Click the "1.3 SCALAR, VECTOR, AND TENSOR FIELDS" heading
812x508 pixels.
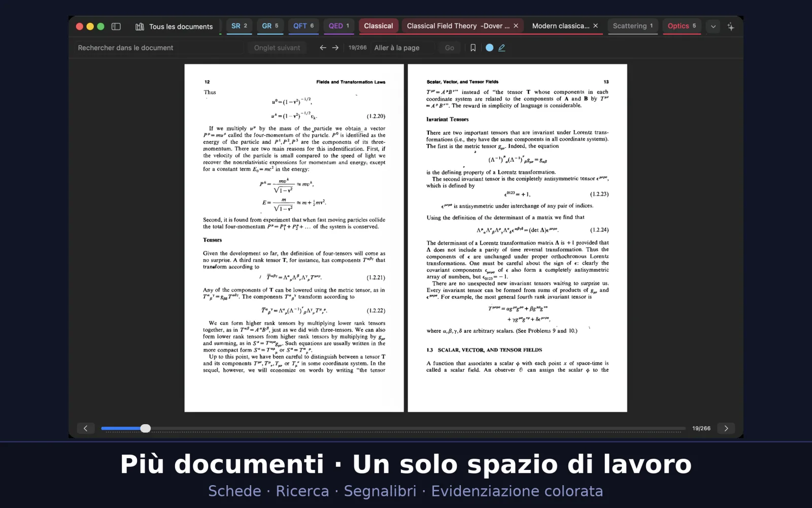tap(484, 350)
